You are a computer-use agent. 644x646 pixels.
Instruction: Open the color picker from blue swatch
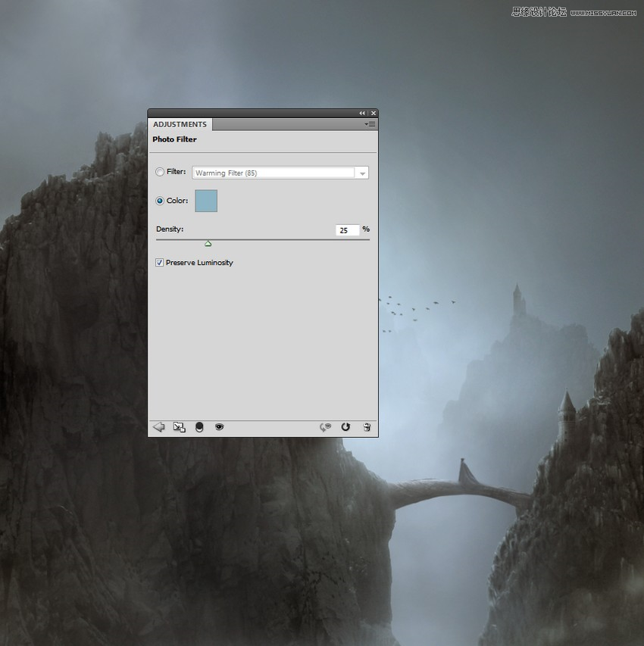206,201
